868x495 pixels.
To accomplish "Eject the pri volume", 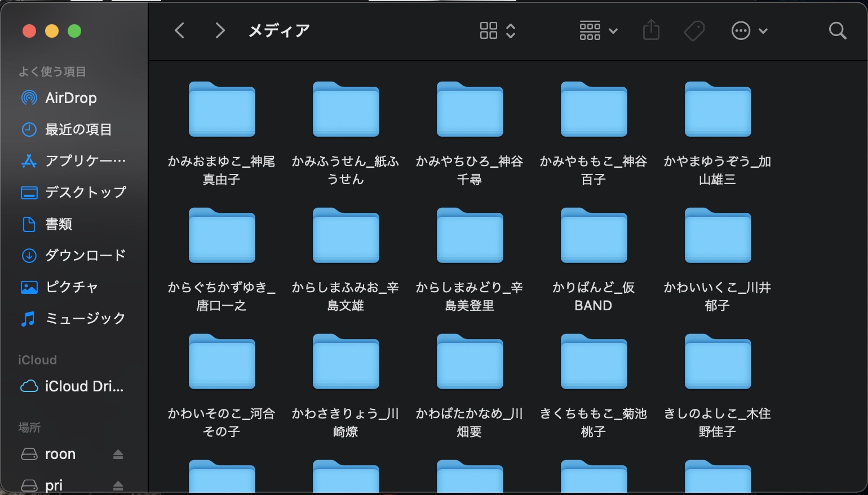I will point(118,485).
